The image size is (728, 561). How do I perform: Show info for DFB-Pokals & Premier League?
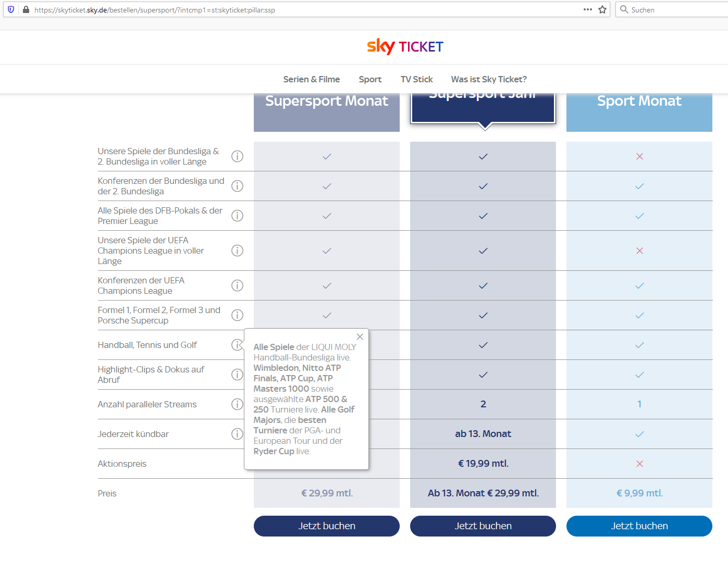pos(237,216)
